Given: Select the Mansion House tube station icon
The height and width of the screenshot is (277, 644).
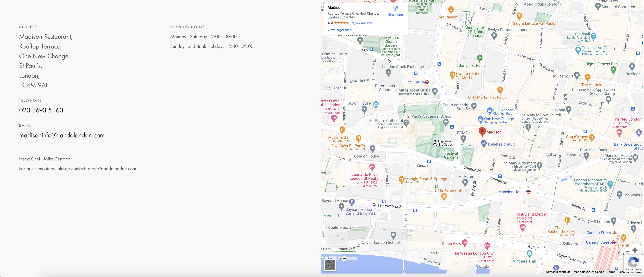Looking at the screenshot, I should pos(528,192).
